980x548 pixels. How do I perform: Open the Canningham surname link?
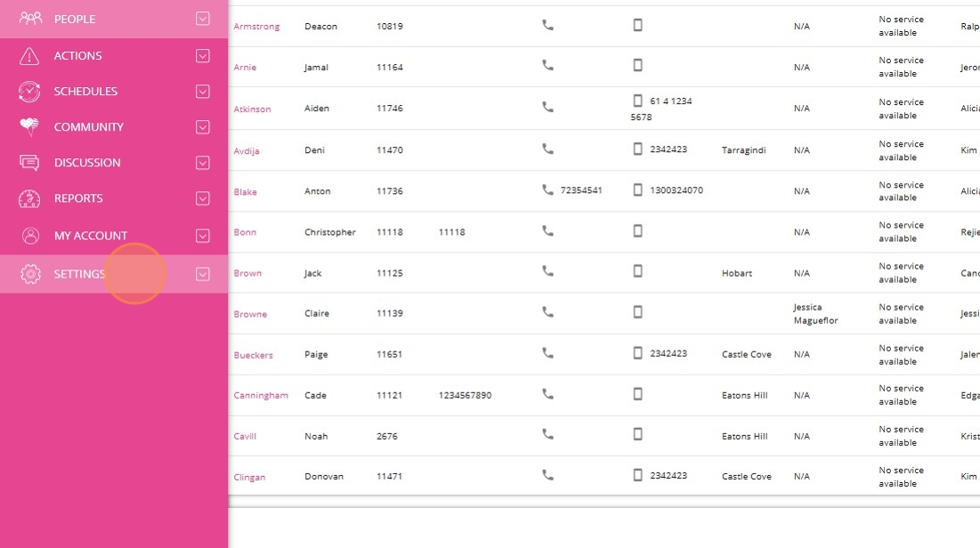[x=261, y=395]
